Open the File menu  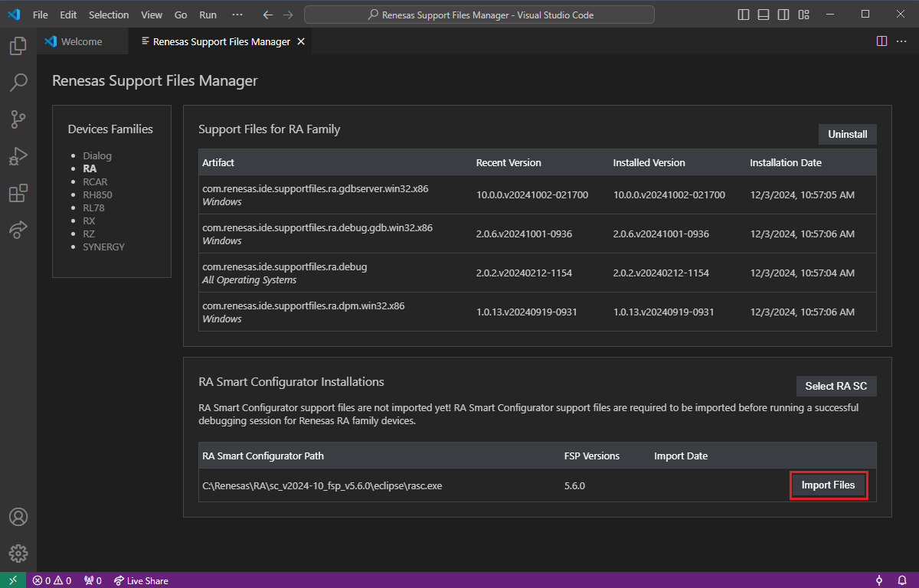[x=41, y=15]
